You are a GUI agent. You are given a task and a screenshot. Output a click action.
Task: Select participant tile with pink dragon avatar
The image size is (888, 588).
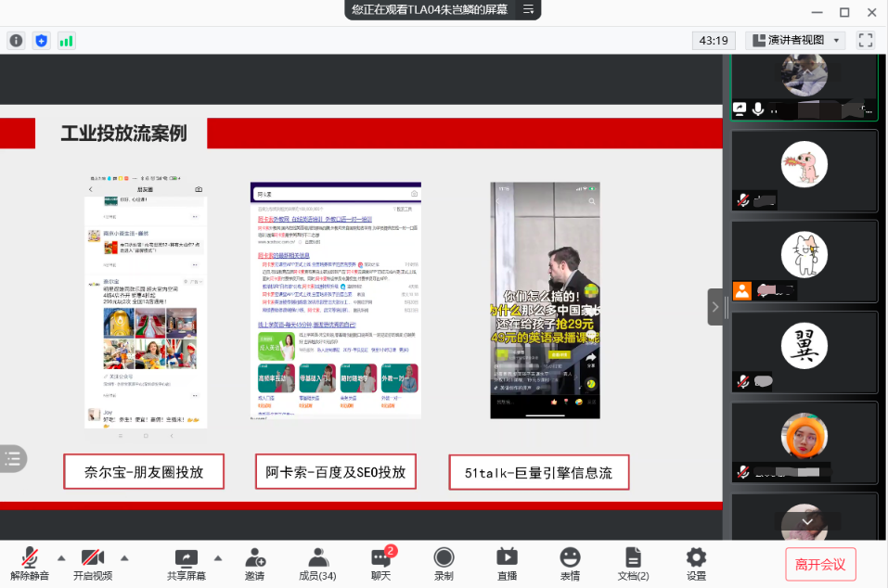804,171
